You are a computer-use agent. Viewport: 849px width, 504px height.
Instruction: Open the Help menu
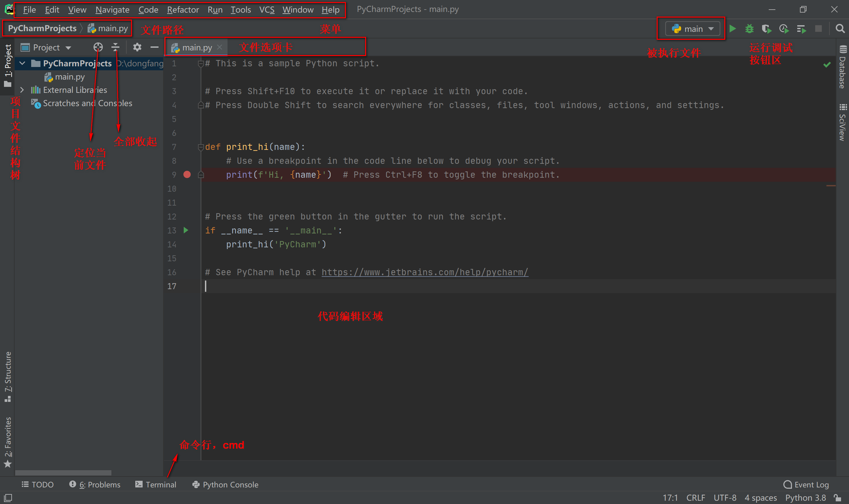[x=330, y=10]
